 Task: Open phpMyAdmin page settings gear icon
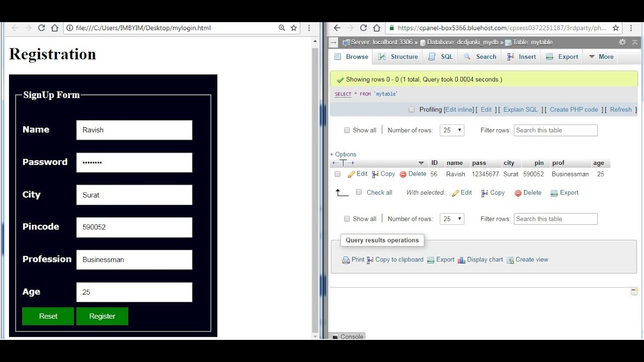[622, 42]
